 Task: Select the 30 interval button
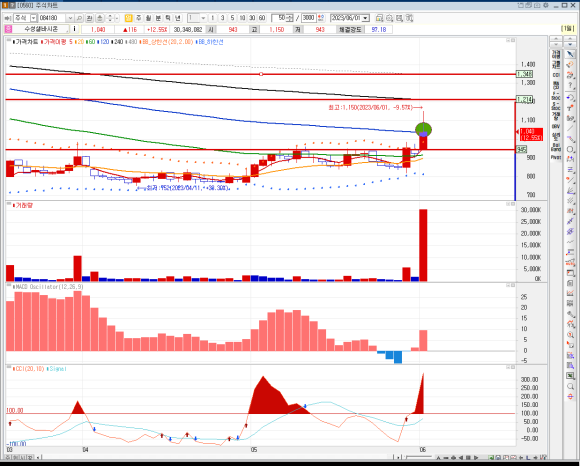(252, 18)
